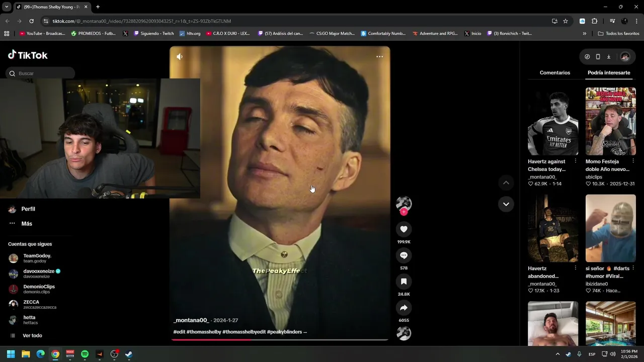Open options for Momo Festeja video

633,161
